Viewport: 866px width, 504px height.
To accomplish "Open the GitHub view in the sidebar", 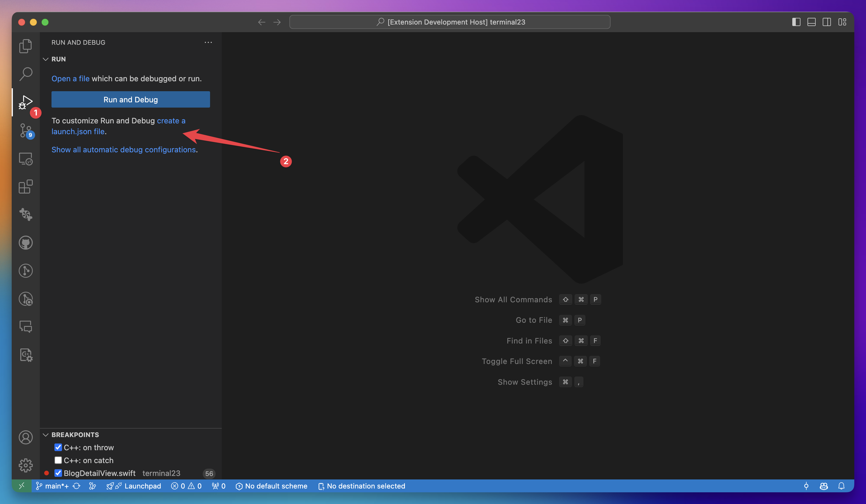I will click(x=25, y=242).
